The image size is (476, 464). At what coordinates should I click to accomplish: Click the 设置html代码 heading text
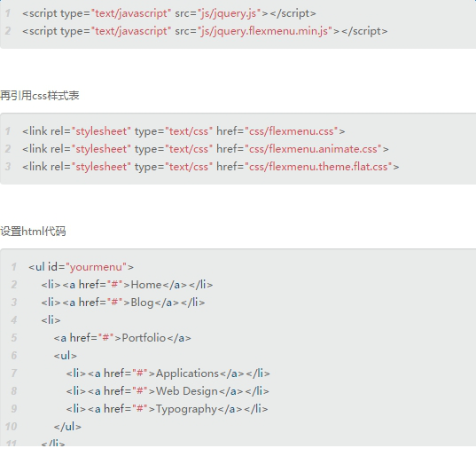tap(33, 232)
